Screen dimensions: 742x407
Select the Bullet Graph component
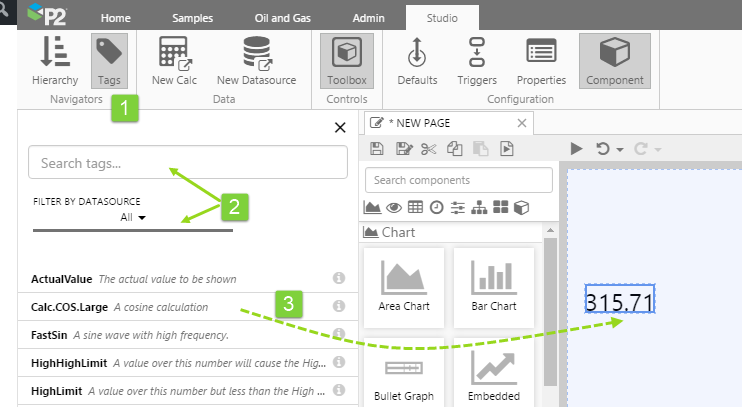(404, 373)
